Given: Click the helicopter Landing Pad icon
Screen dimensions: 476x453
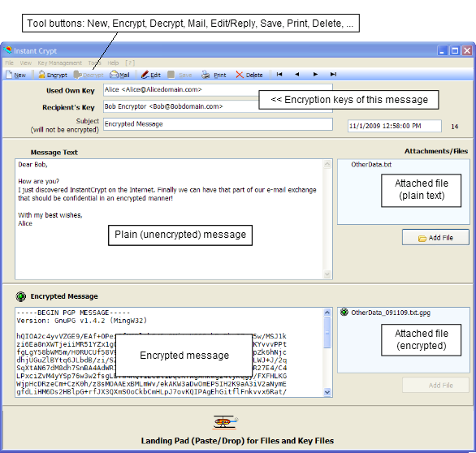Looking at the screenshot, I should point(225,422).
